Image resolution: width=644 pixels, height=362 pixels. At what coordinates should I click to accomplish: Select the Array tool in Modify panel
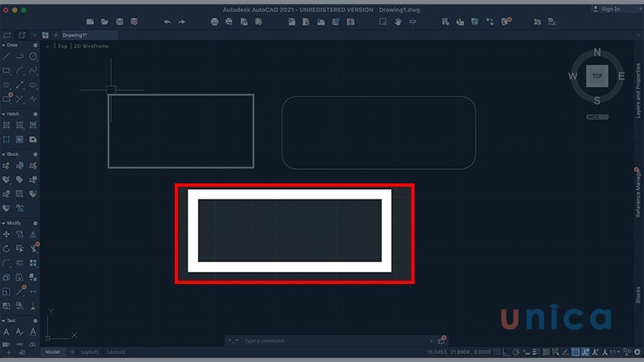click(33, 263)
